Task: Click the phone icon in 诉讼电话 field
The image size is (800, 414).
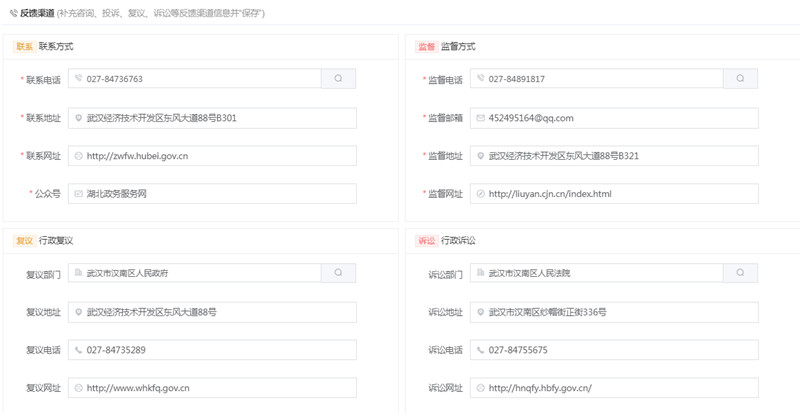Action: coord(481,350)
